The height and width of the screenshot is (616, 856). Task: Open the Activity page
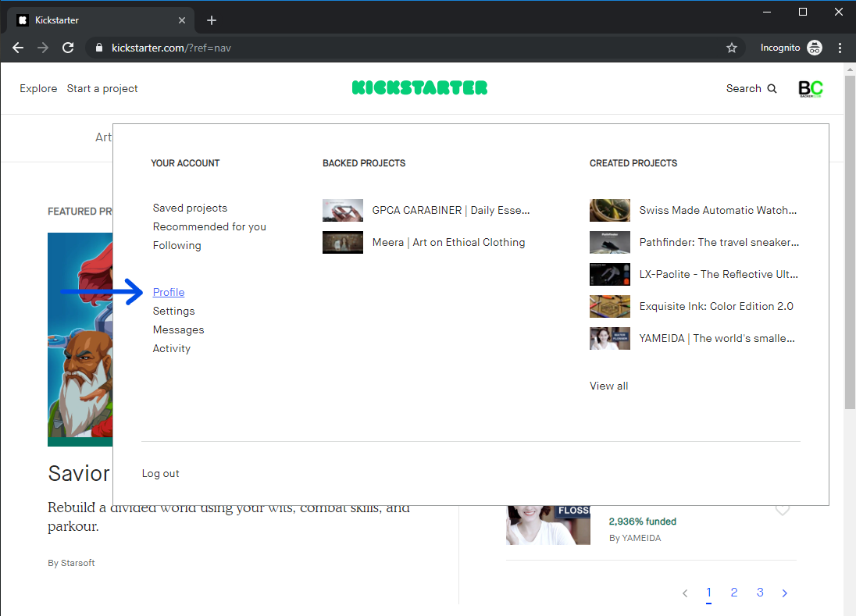pos(171,349)
